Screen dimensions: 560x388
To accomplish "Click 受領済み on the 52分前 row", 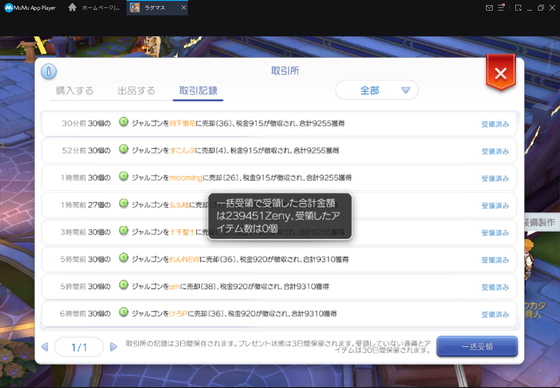I will pos(495,151).
